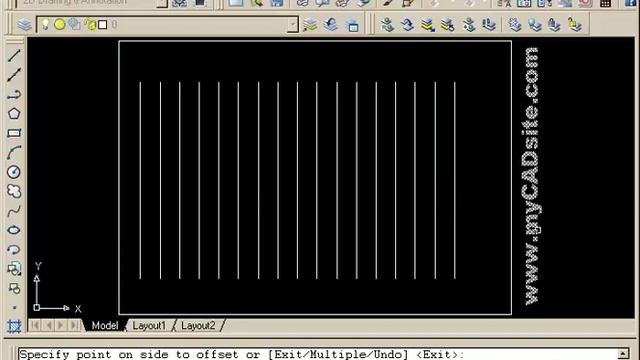Select the Revision Cloud tool
The width and height of the screenshot is (640, 360).
(14, 191)
